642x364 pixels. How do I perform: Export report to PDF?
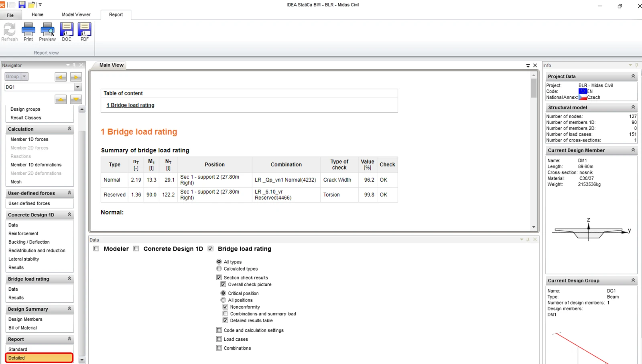tap(85, 32)
